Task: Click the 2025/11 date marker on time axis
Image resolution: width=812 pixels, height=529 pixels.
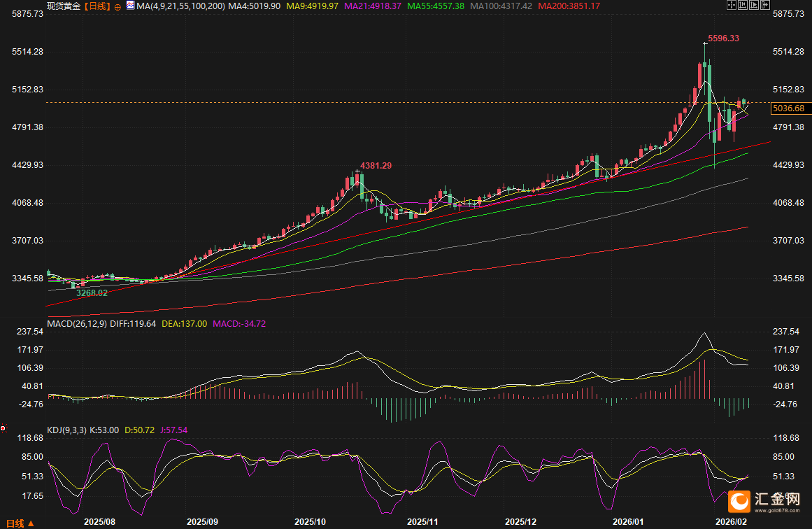Action: (x=422, y=522)
